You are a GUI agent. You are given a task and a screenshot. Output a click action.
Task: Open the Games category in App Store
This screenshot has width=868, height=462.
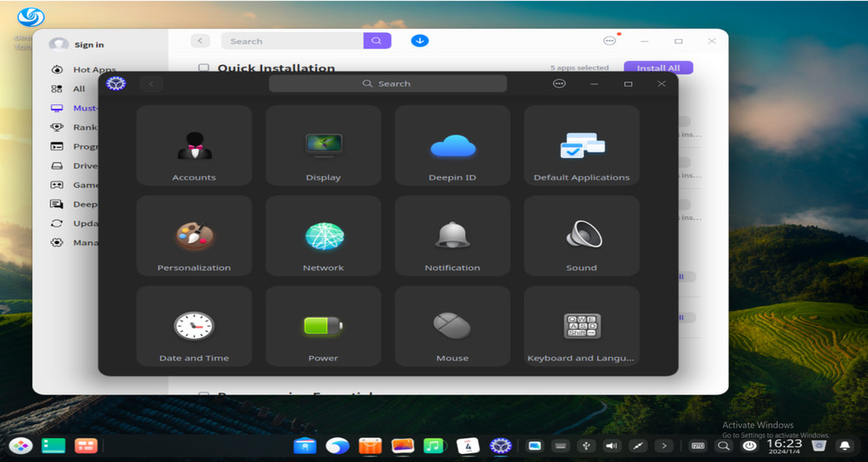(x=74, y=185)
